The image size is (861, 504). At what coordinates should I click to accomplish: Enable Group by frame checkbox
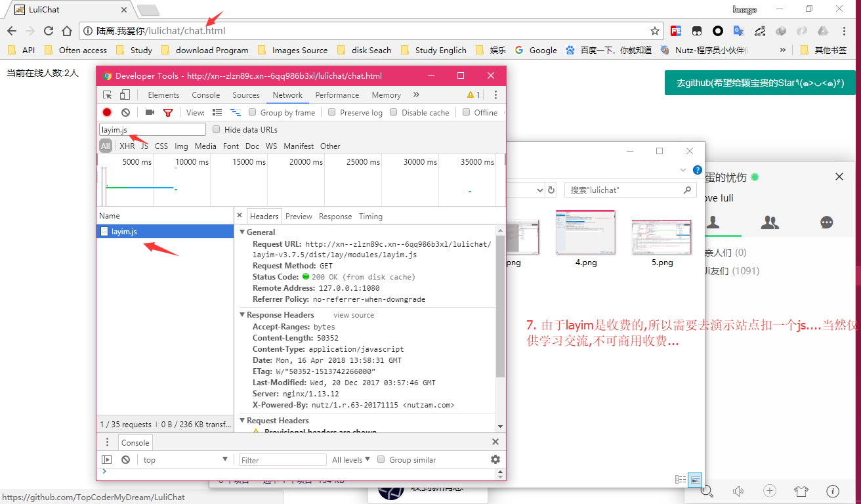click(x=253, y=112)
